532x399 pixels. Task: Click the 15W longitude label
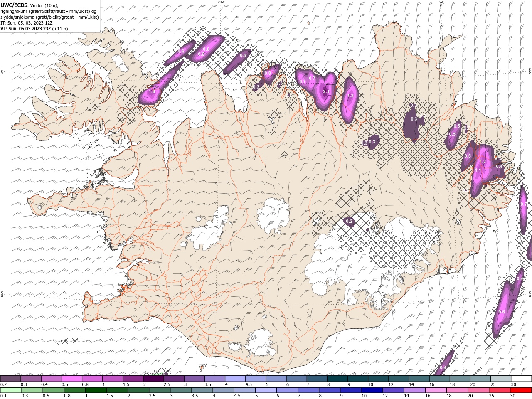(440, 2)
